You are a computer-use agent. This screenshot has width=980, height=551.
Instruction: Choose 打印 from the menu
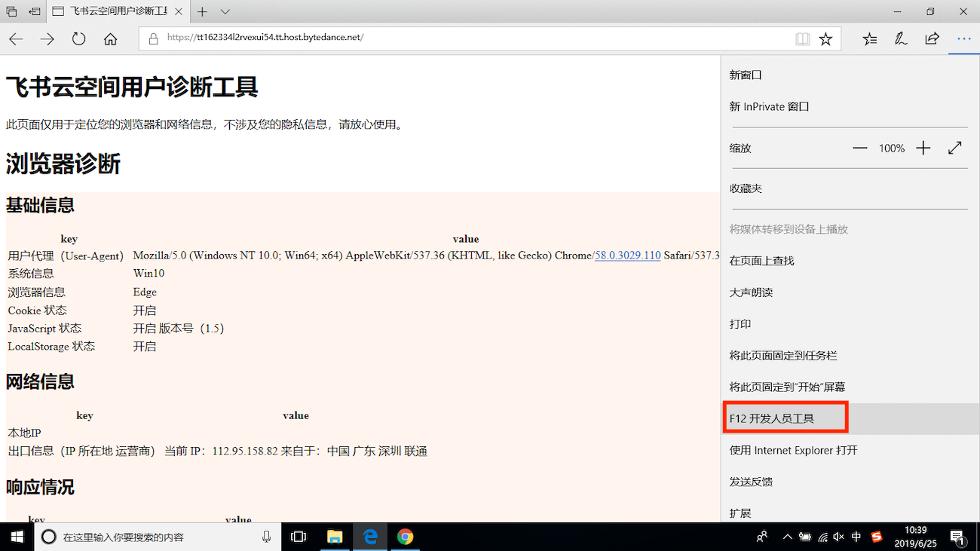[850, 324]
